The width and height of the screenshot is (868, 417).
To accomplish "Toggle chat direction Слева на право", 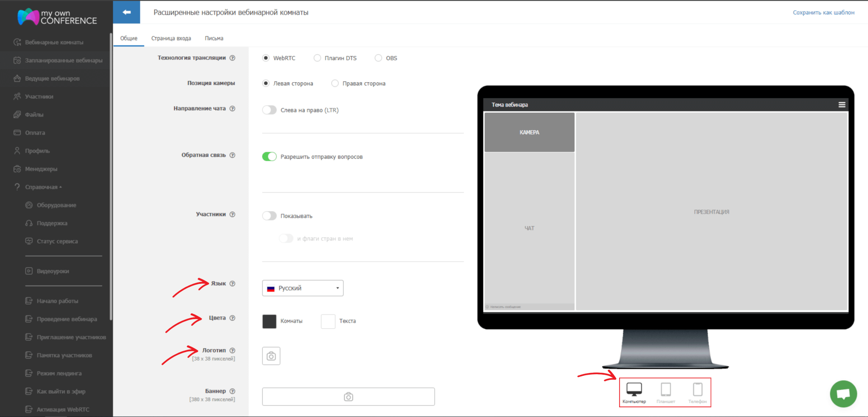I will point(269,110).
